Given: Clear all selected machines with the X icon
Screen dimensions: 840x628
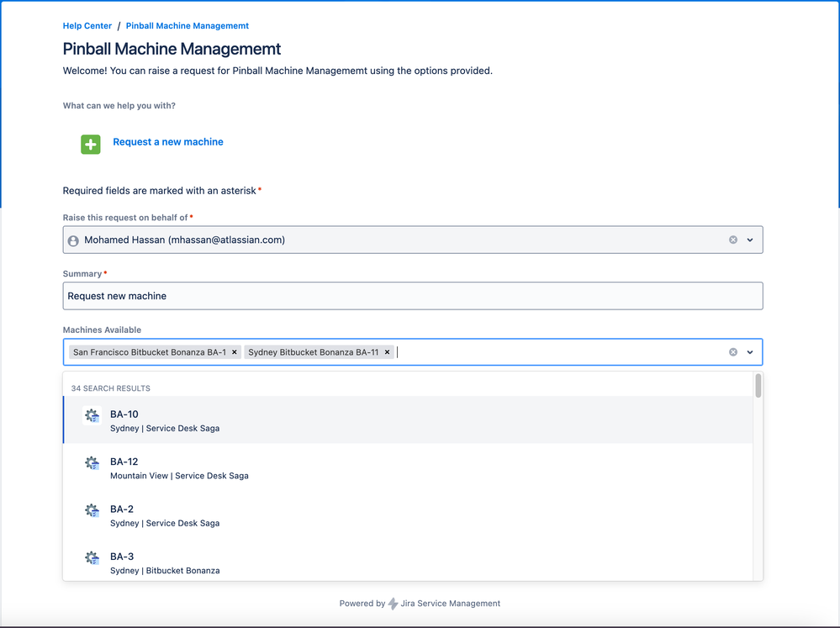Looking at the screenshot, I should (733, 352).
